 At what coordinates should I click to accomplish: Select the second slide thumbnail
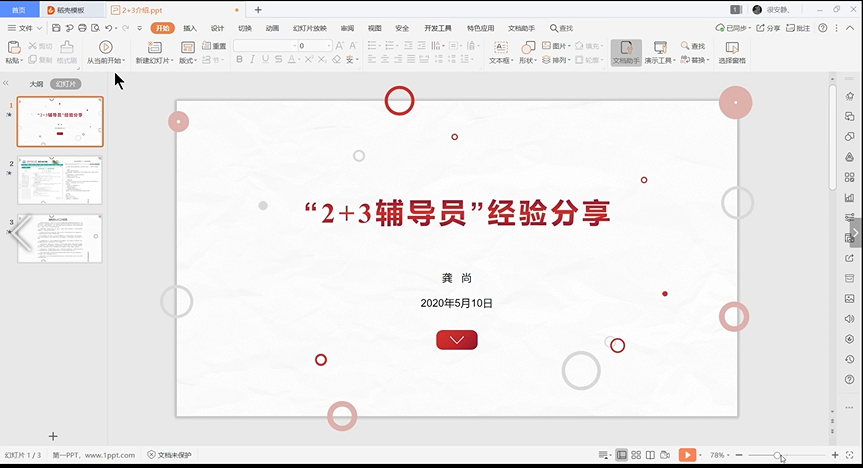60,180
